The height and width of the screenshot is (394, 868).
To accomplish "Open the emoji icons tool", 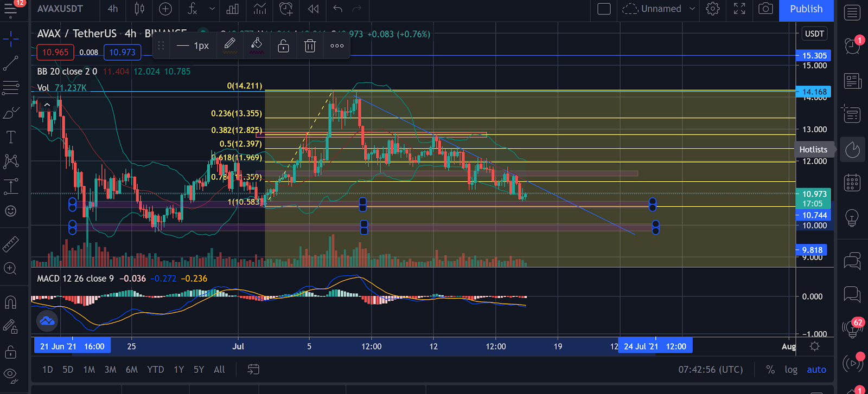I will tap(11, 211).
